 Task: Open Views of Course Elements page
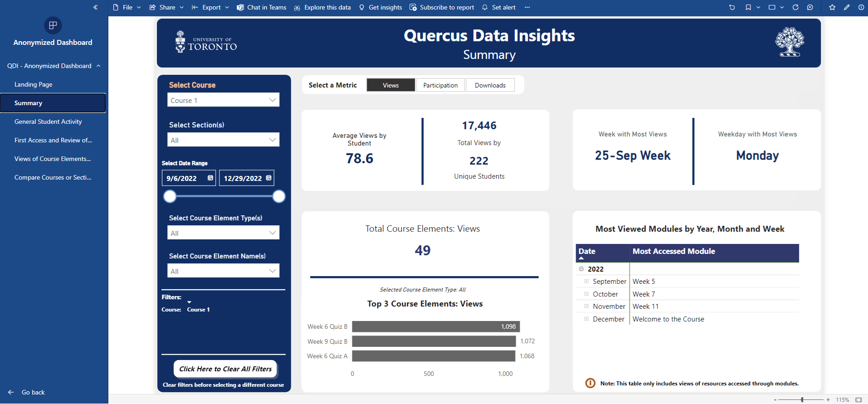[x=53, y=159]
